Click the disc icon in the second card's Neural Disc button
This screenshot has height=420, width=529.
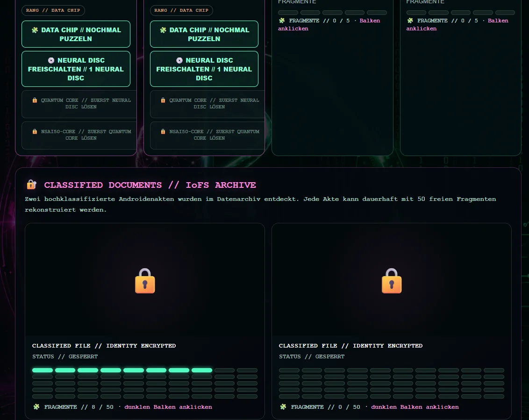point(179,60)
